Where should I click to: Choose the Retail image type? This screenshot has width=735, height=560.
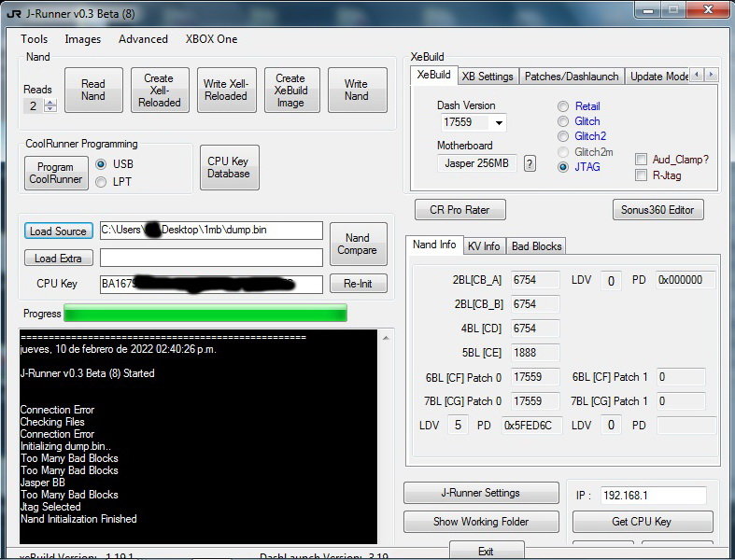(x=563, y=106)
